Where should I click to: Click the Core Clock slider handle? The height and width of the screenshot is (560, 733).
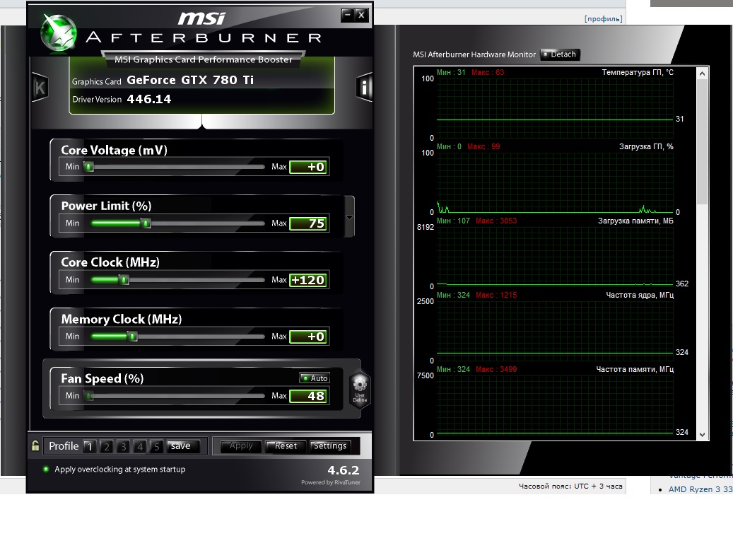[x=124, y=279]
